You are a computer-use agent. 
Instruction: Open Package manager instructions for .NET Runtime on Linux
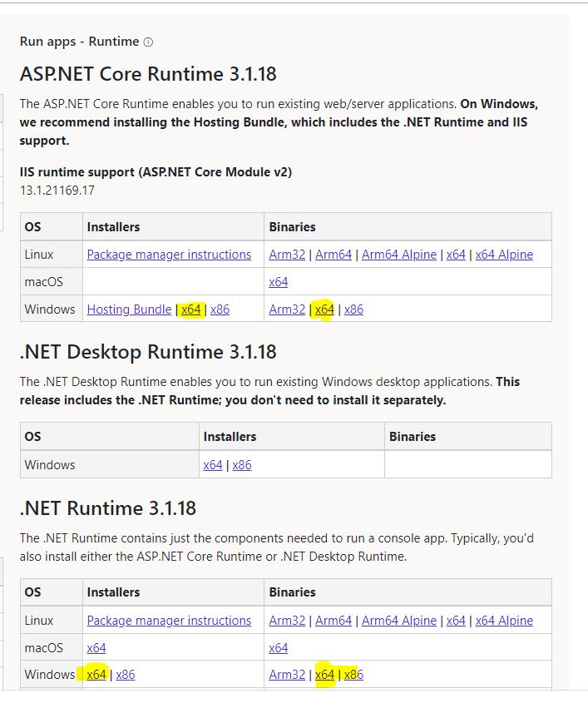(x=168, y=621)
